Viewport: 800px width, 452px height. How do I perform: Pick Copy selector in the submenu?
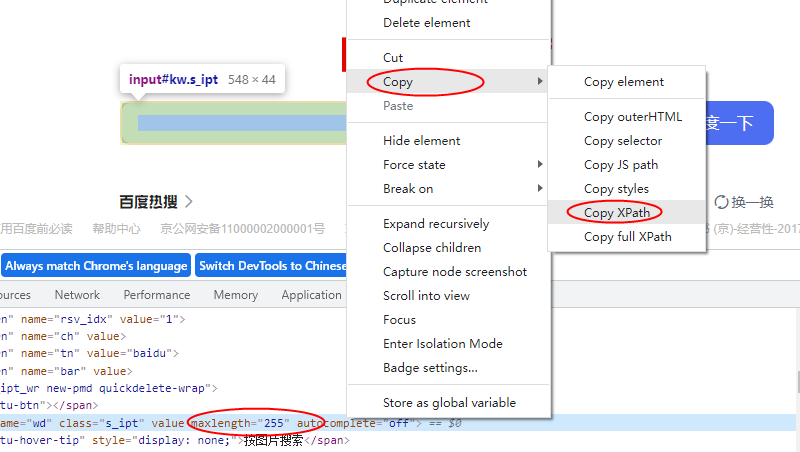point(622,141)
